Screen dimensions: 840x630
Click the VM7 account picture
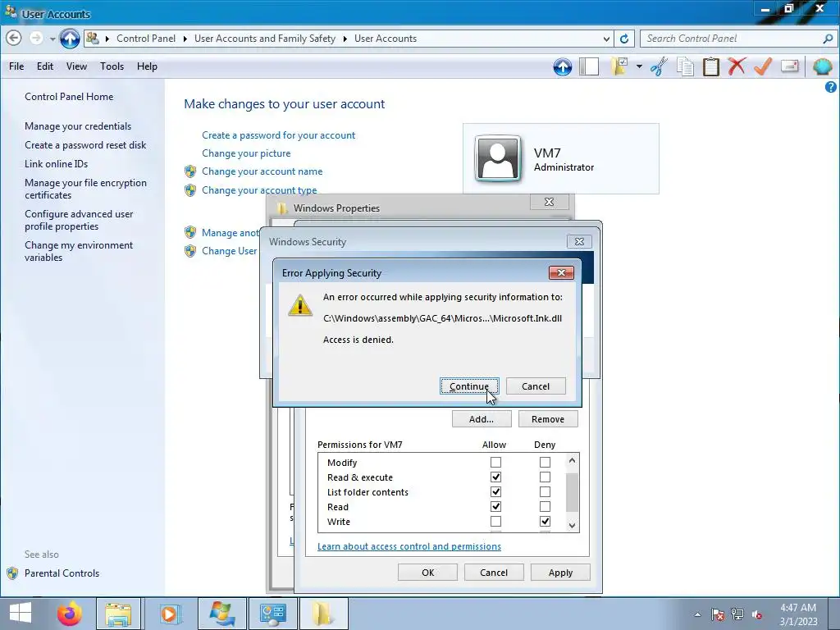[x=498, y=158]
